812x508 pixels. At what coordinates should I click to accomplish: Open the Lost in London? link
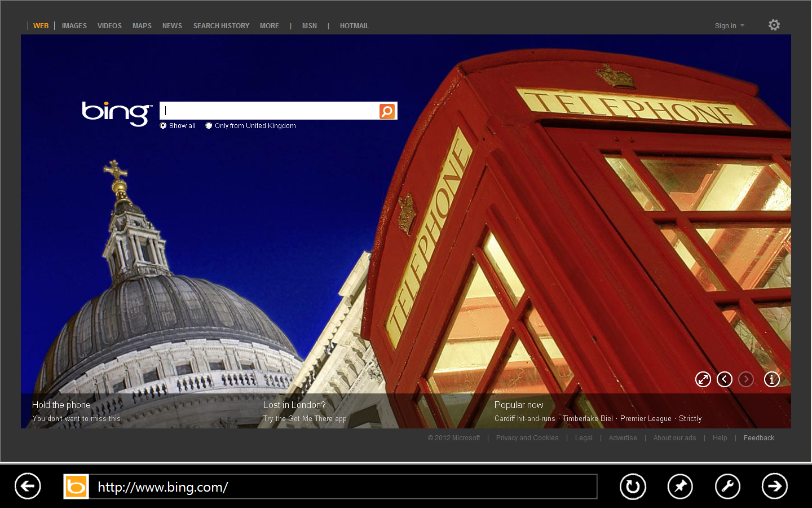pyautogui.click(x=294, y=405)
